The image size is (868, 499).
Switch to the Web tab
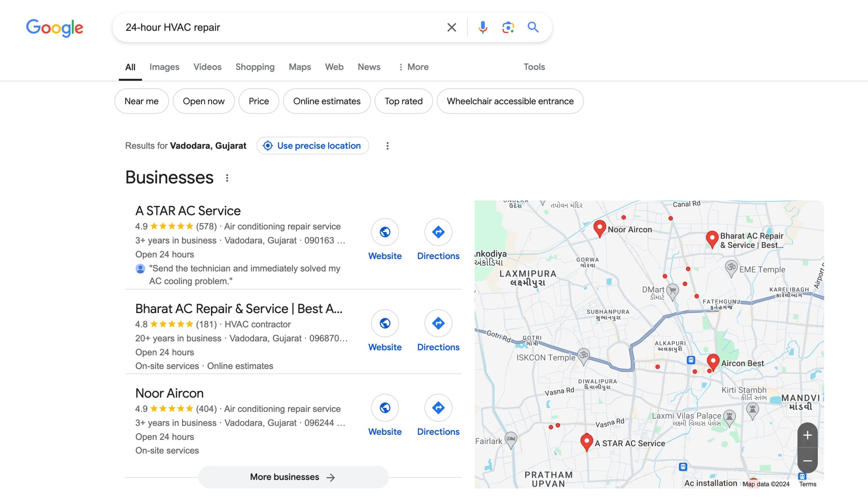[x=334, y=67]
